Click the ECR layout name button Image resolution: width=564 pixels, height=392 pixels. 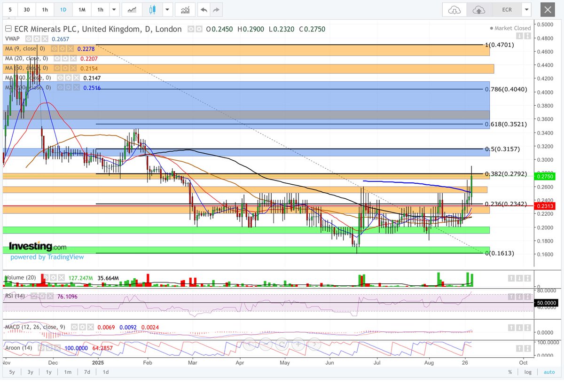point(507,9)
